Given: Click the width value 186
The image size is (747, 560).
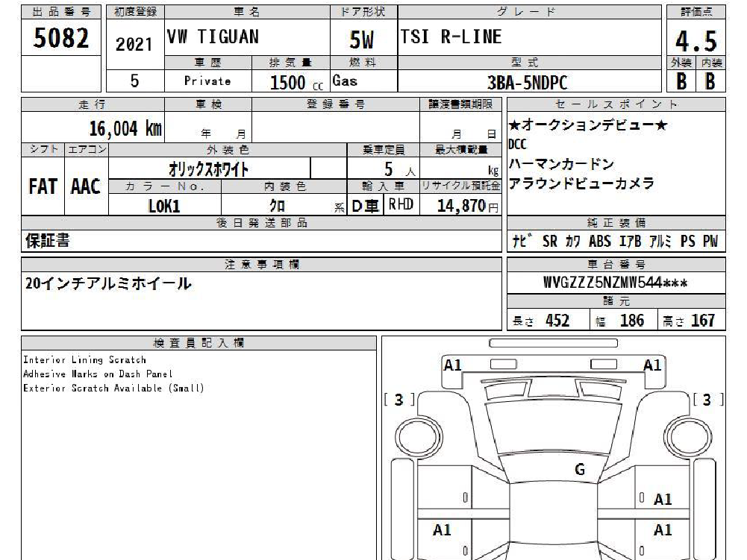Looking at the screenshot, I should 632,321.
